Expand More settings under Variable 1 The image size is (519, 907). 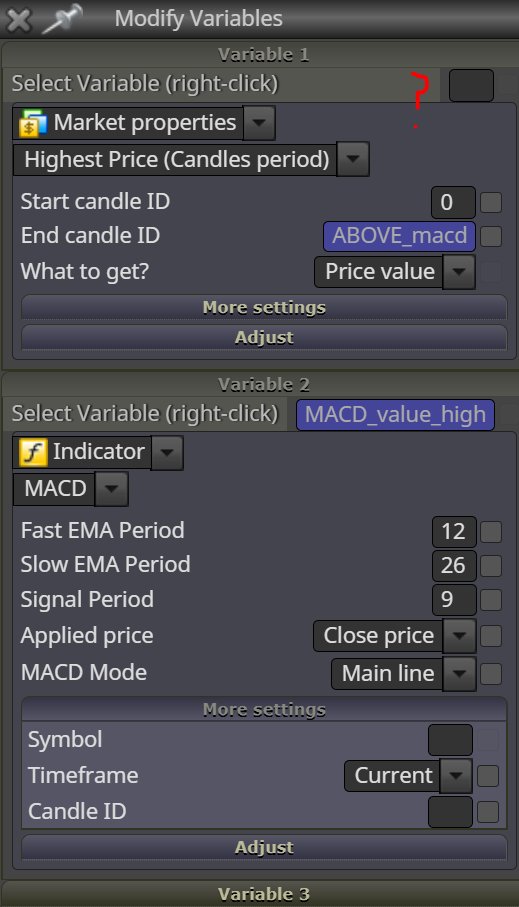click(264, 308)
